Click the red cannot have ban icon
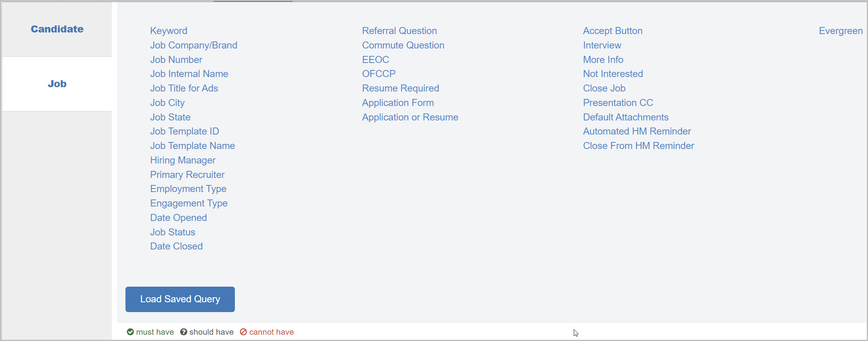 pos(243,332)
